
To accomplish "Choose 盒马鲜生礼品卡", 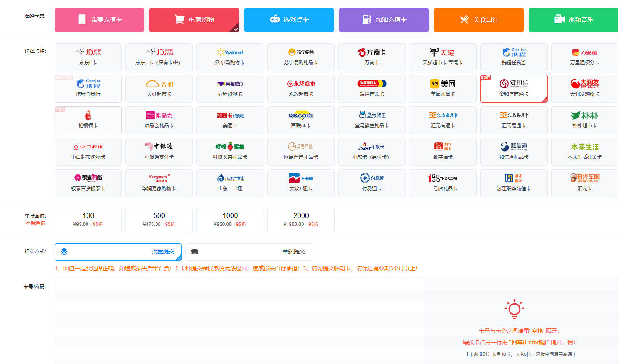I will 372,120.
